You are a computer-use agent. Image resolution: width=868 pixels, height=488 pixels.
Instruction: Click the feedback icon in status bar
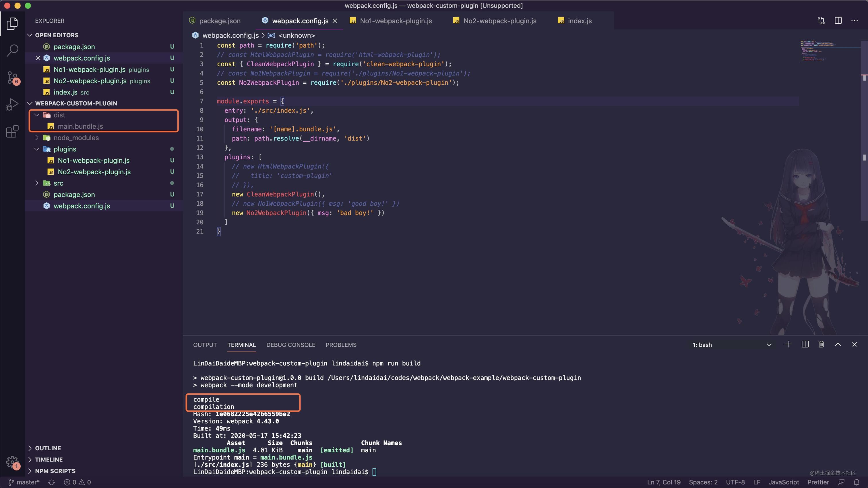tap(841, 482)
